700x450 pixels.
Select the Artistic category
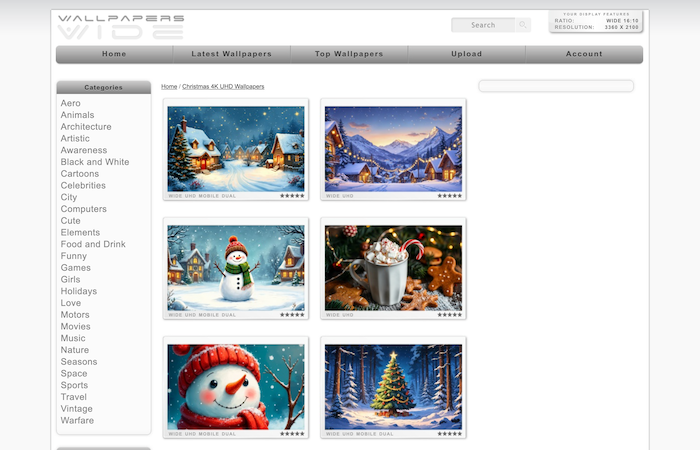pos(75,138)
